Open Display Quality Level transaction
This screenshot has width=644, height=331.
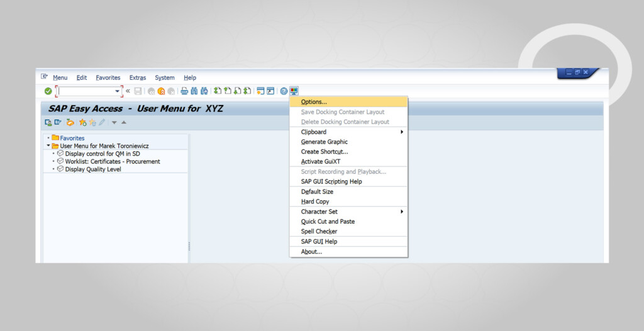pos(92,169)
